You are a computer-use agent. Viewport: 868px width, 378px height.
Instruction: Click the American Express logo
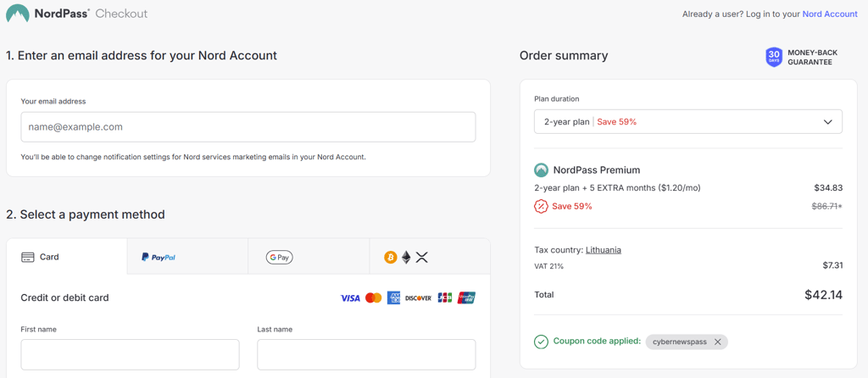[393, 297]
